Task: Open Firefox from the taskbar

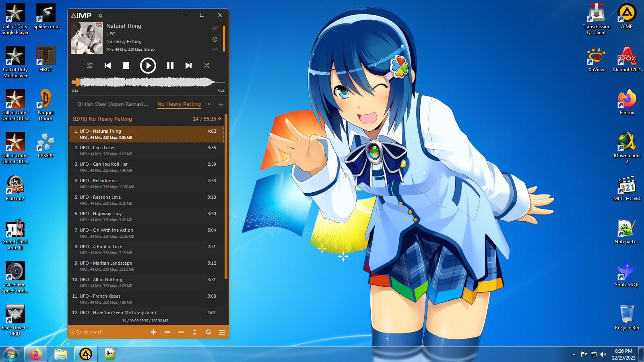Action: (x=36, y=354)
